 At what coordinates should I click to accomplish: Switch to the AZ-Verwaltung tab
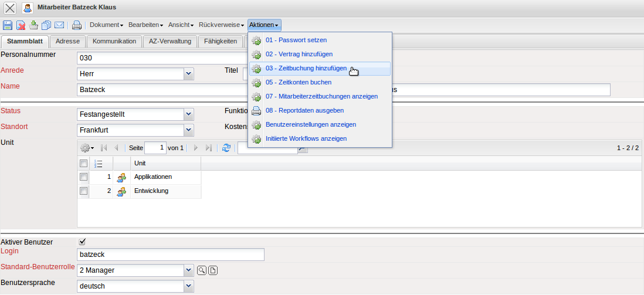pos(170,41)
